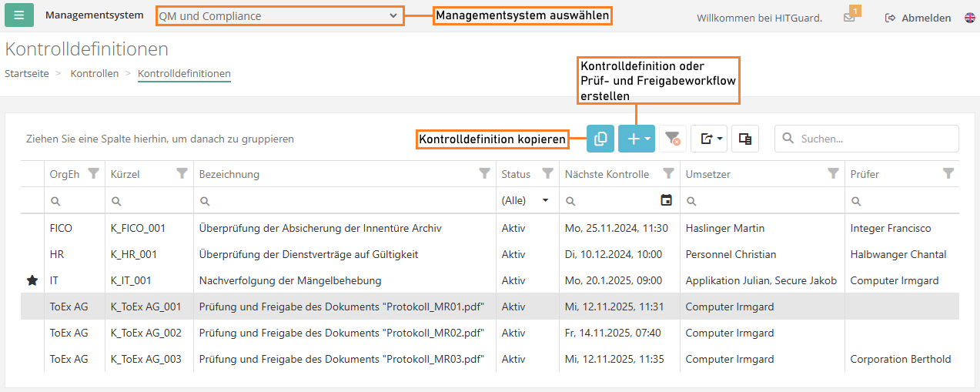Screen dimensions: 980x392
Task: Click the copy Kontrolldefinition icon
Action: [x=600, y=139]
